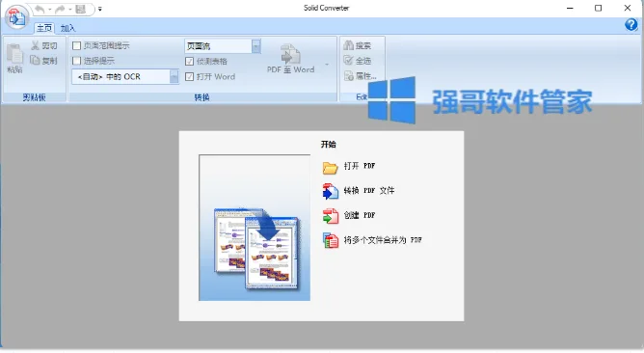Maximize the Solid Converter window

click(599, 9)
